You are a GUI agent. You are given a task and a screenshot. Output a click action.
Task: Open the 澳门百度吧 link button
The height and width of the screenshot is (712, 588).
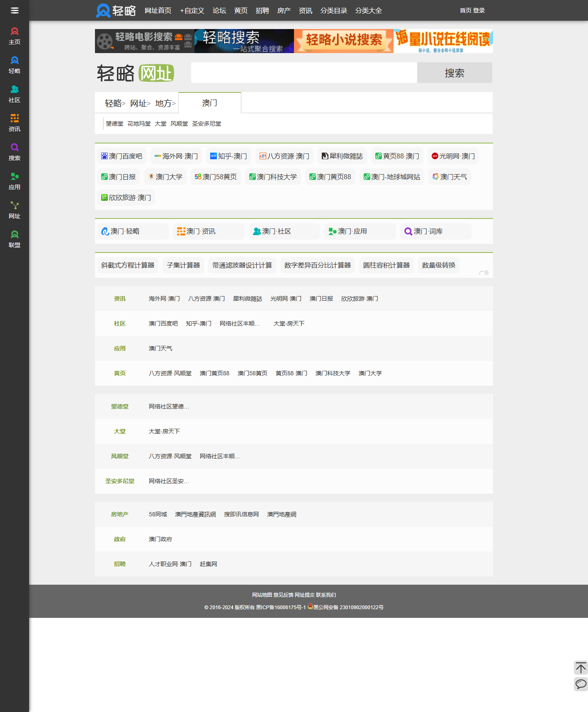tap(121, 156)
